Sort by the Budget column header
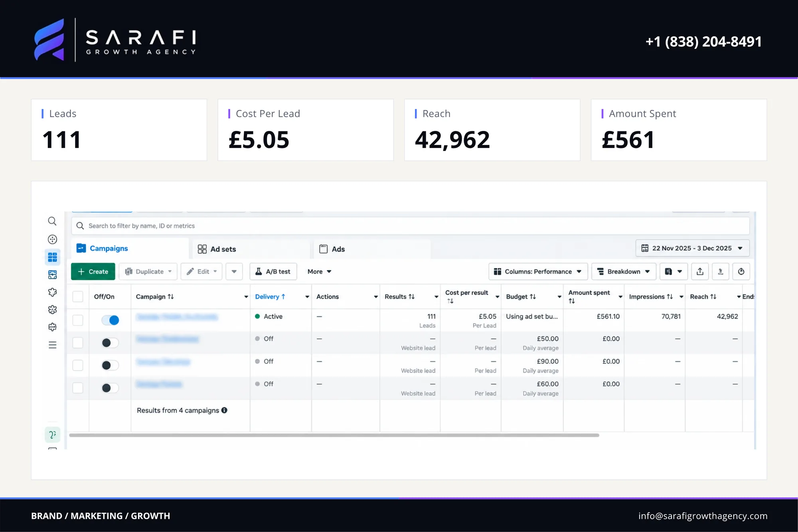This screenshot has width=798, height=532. [x=521, y=297]
